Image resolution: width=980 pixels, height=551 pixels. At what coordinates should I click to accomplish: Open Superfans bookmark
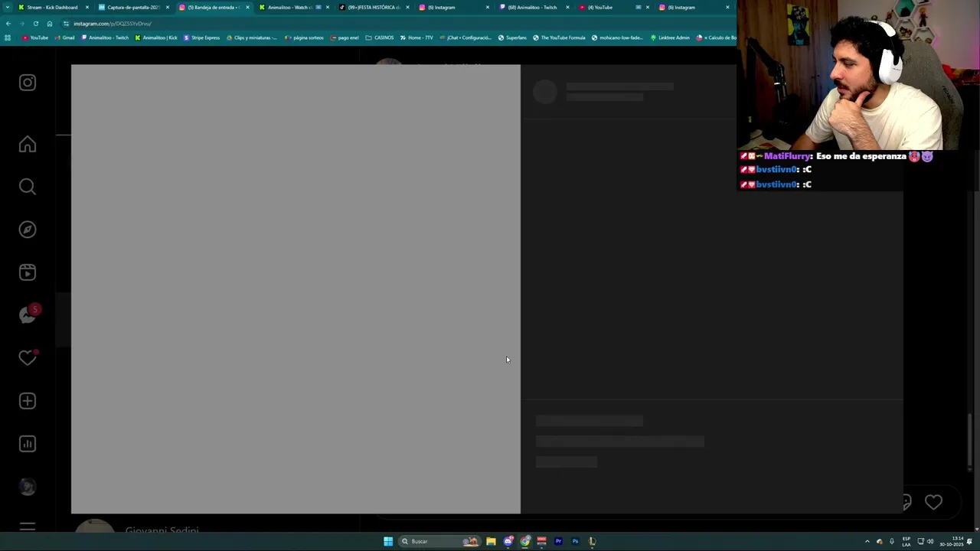pyautogui.click(x=512, y=37)
